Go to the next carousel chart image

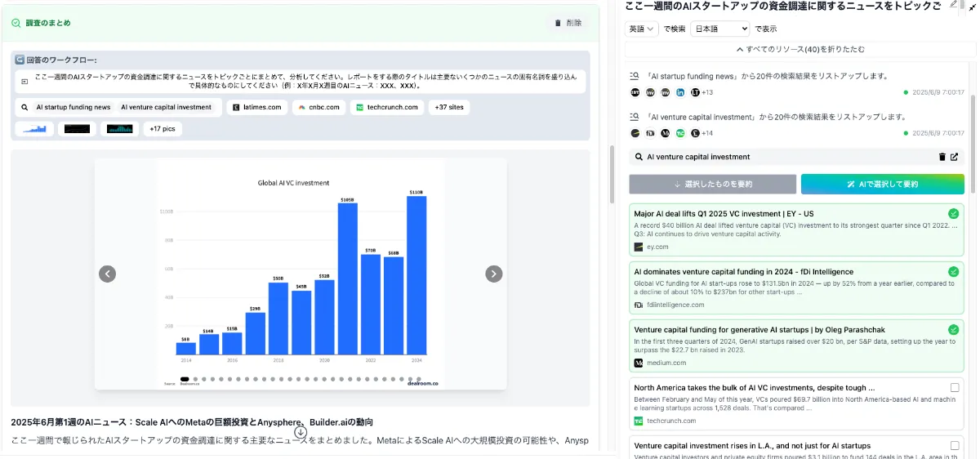point(493,274)
